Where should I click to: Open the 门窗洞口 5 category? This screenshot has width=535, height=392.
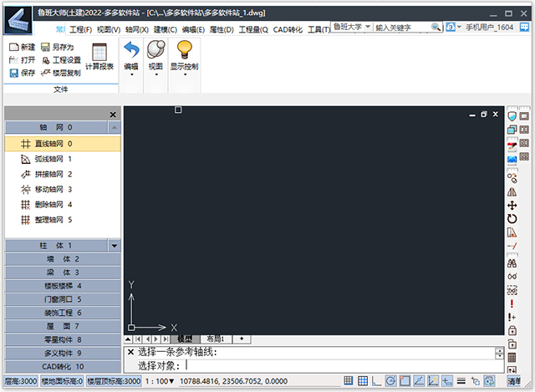63,299
